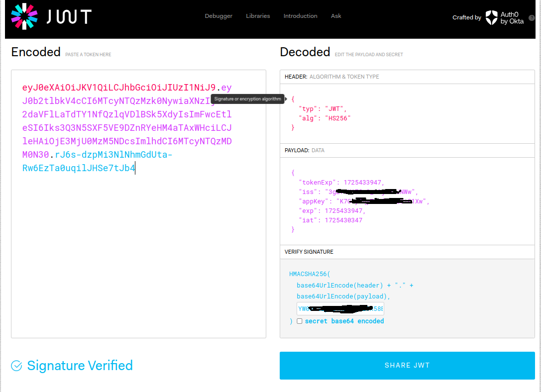The image size is (541, 392).
Task: Click the red header segment of the token
Action: [x=118, y=88]
